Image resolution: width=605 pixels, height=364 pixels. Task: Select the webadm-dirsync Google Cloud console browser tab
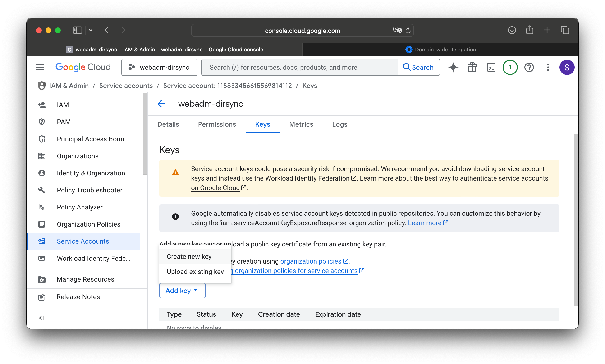point(164,50)
